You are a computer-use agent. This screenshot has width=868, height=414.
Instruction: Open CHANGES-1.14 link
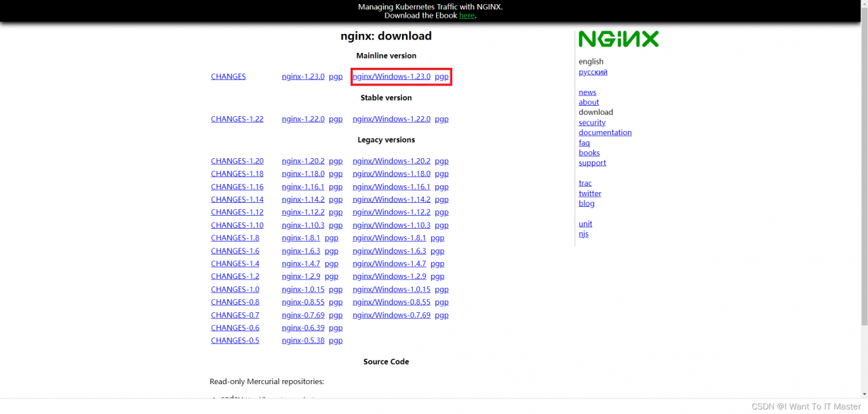[x=237, y=200]
